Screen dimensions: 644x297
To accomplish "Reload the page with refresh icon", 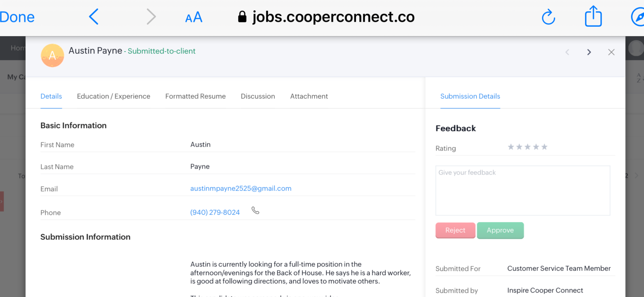I will click(548, 17).
